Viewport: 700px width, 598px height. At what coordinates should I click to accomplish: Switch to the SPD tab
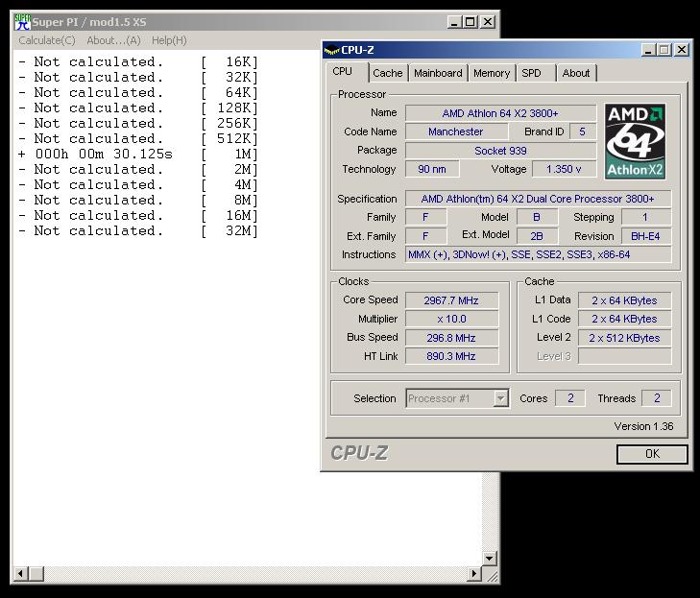(536, 73)
